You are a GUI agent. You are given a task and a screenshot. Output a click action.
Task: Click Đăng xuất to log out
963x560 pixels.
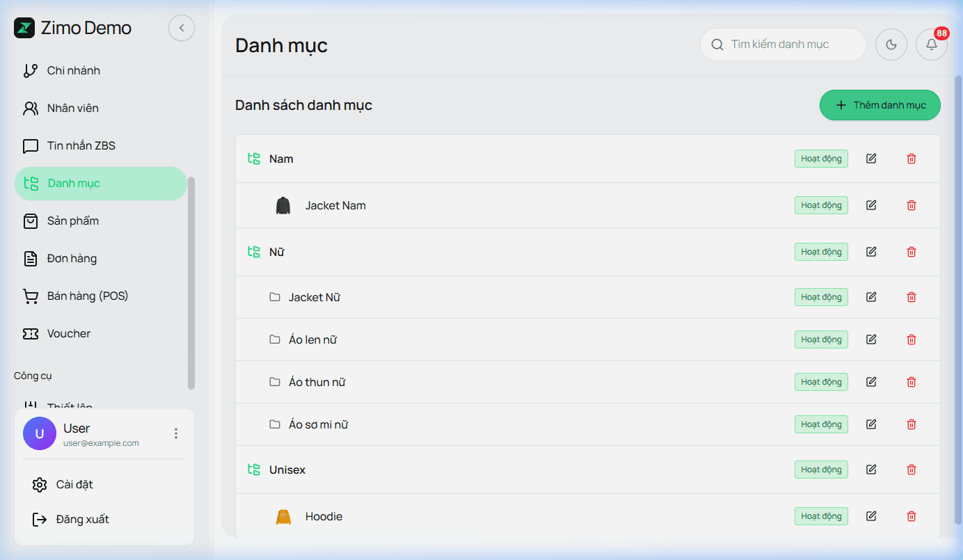coord(82,520)
